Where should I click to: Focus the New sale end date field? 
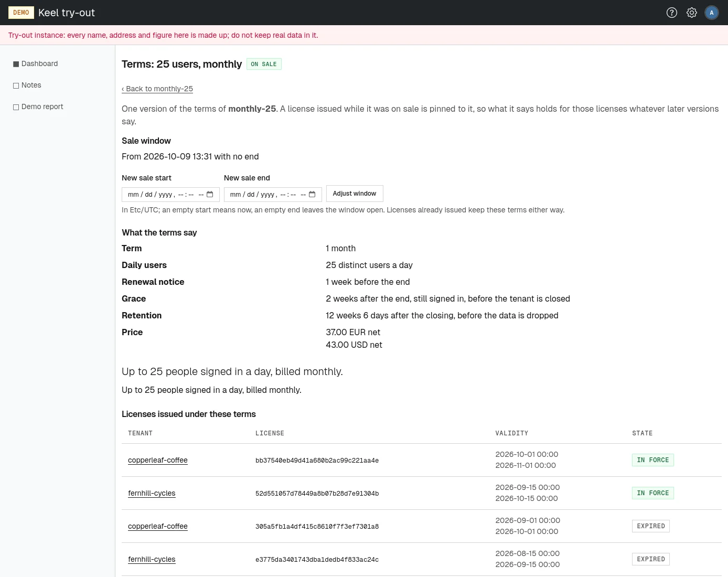(x=273, y=194)
